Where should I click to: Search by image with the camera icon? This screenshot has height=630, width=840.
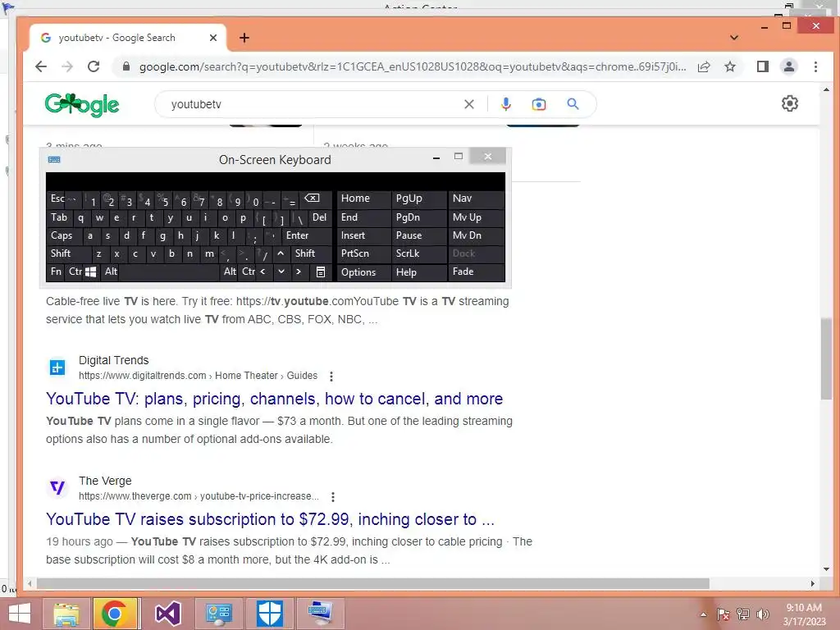(538, 104)
